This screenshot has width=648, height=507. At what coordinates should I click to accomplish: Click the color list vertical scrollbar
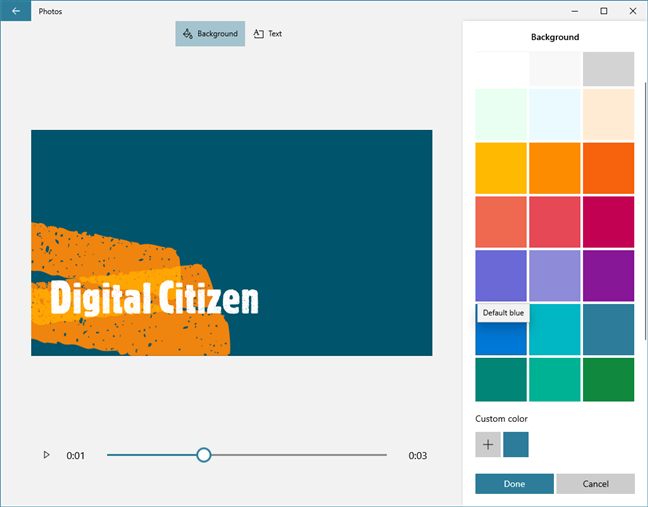(645, 211)
